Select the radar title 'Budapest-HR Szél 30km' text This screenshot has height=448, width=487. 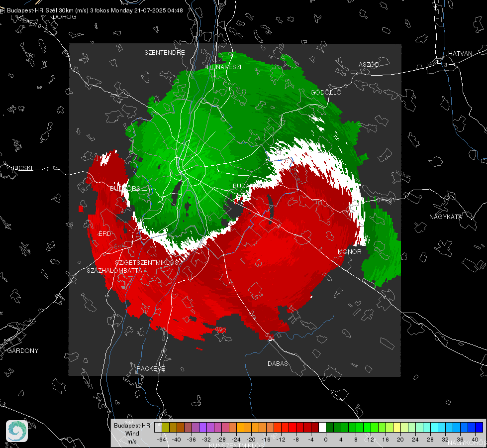click(40, 10)
